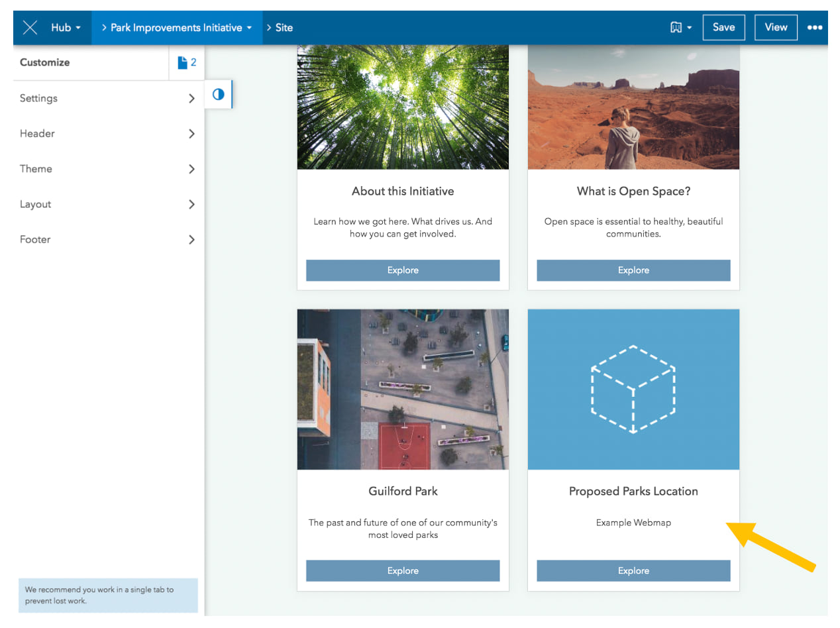Open the more options ellipsis menu

click(x=815, y=28)
